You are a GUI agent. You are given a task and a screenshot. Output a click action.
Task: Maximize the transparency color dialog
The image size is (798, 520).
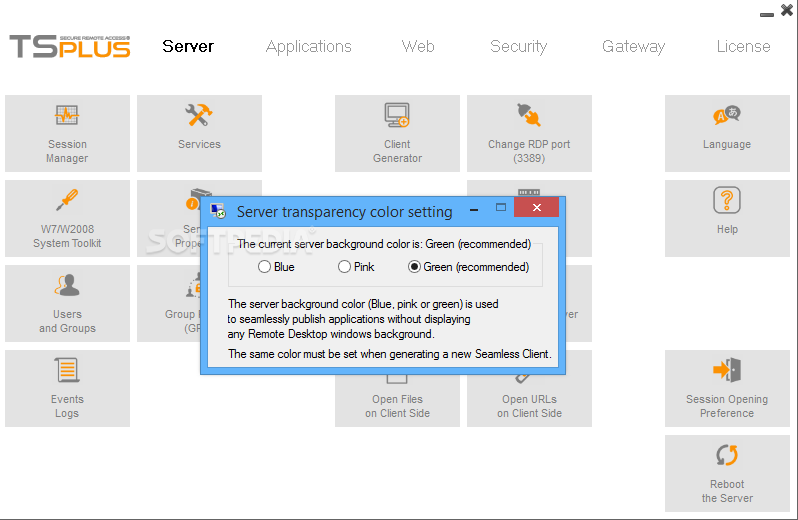pyautogui.click(x=501, y=207)
